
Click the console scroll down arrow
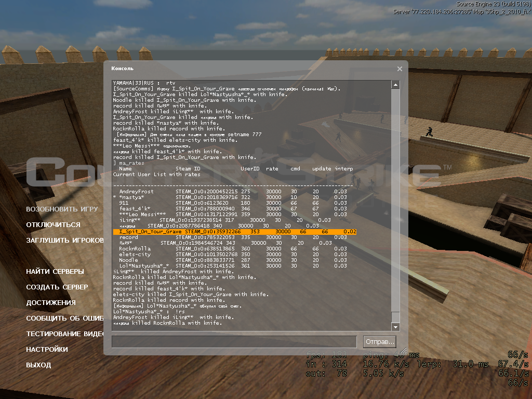coord(395,327)
